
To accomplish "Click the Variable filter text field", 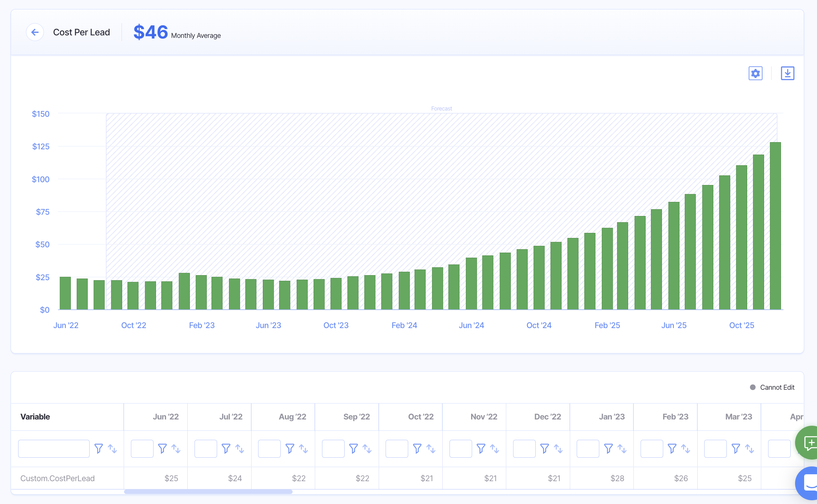I will (x=54, y=449).
